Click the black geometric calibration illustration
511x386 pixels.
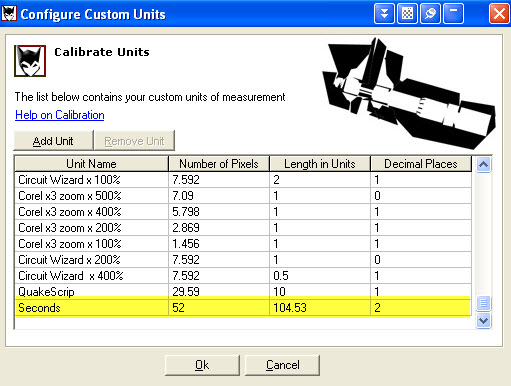[x=409, y=93]
